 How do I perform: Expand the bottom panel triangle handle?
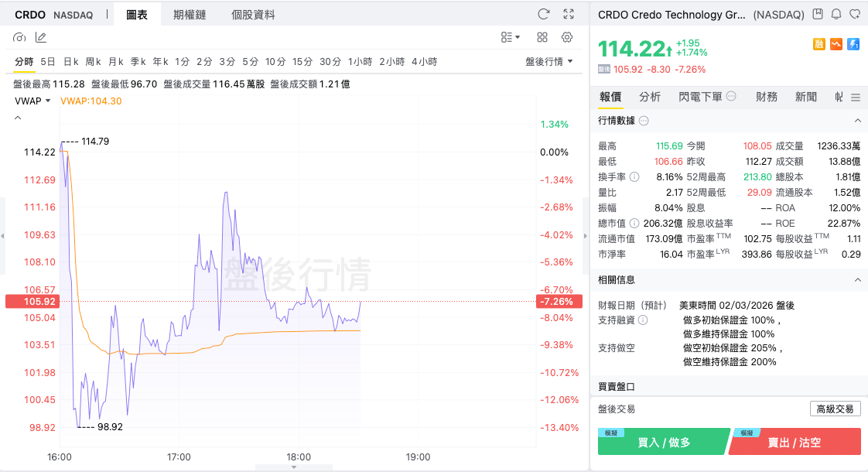pyautogui.click(x=294, y=467)
